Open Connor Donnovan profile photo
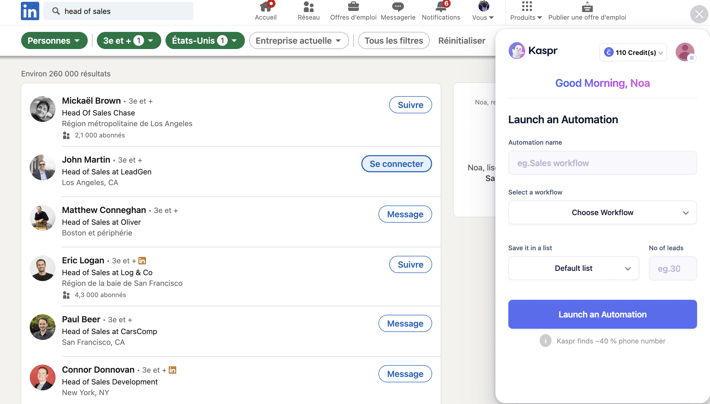Viewport: 710px width, 404px height. pyautogui.click(x=43, y=377)
